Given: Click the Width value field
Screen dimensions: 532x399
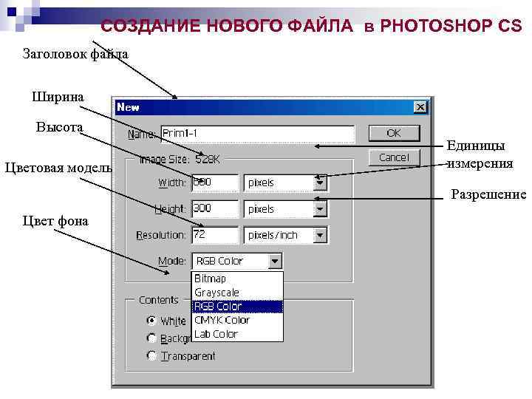Looking at the screenshot, I should tap(215, 183).
